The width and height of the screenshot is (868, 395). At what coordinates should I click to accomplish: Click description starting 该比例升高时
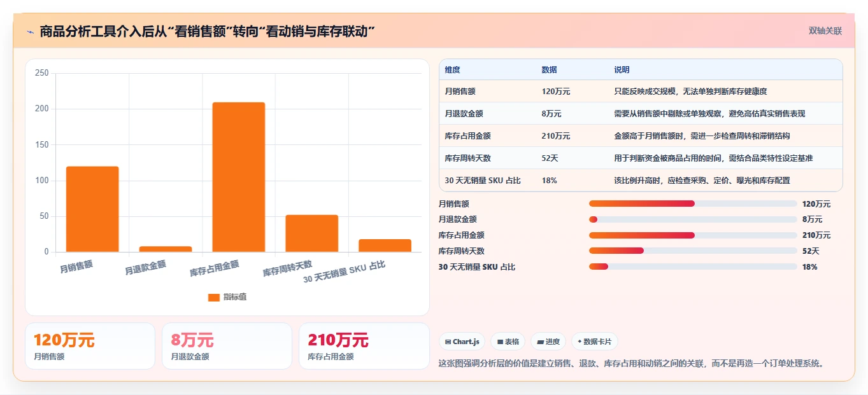click(x=702, y=181)
